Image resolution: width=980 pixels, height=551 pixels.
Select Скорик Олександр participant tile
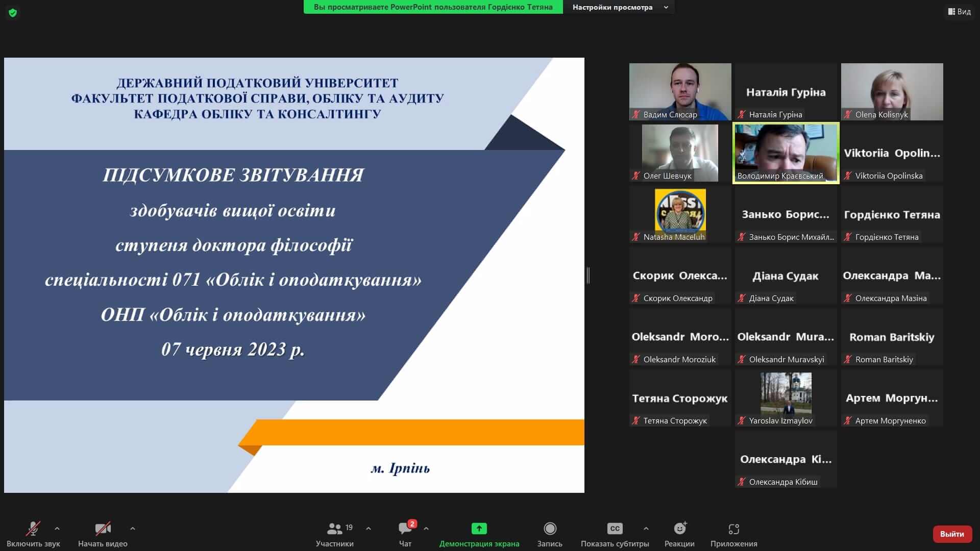coord(680,275)
